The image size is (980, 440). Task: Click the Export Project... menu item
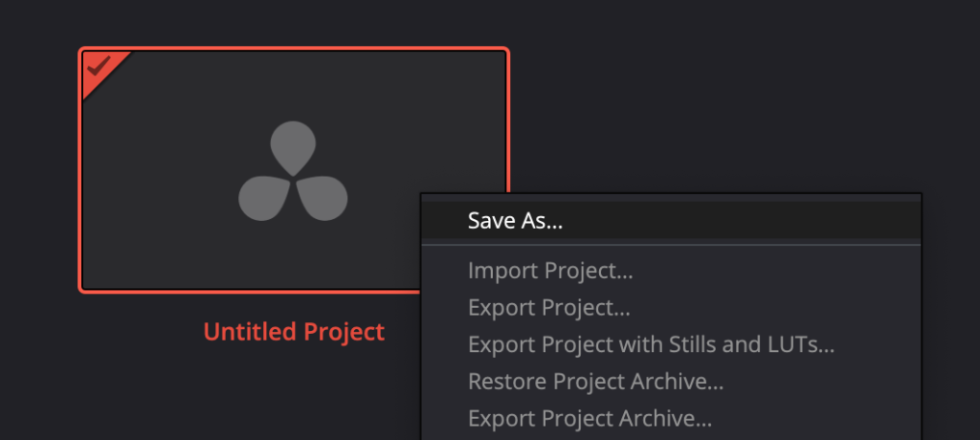[548, 308]
